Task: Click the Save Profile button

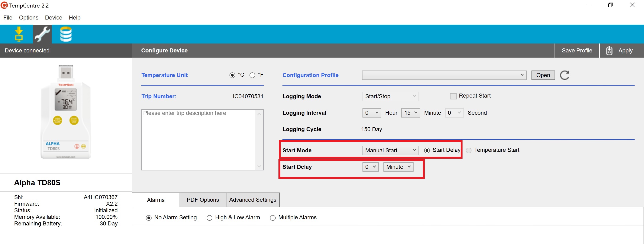Action: point(577,51)
